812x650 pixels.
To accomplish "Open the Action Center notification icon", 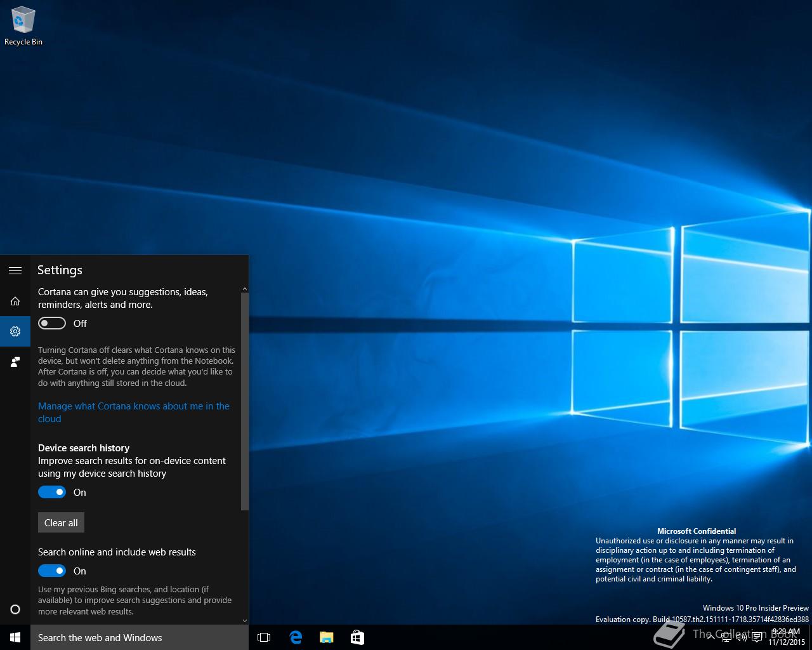I will click(757, 637).
